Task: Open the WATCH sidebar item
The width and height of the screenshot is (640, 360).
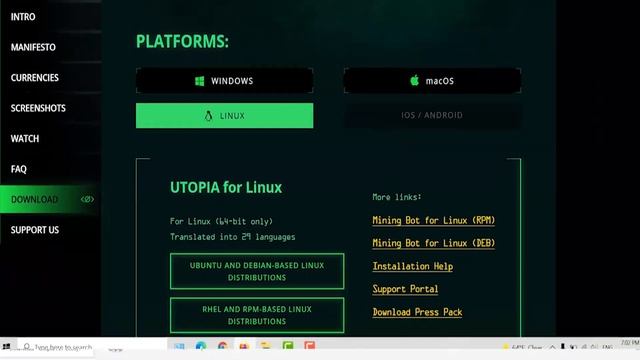Action: click(x=25, y=139)
